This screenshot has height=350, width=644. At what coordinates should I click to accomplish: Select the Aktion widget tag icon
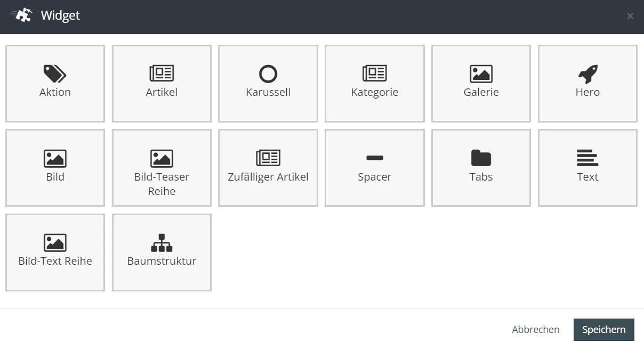55,74
